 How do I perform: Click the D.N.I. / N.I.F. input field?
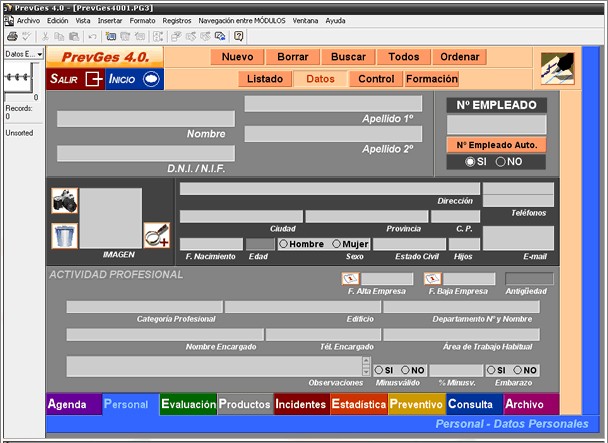pos(146,153)
